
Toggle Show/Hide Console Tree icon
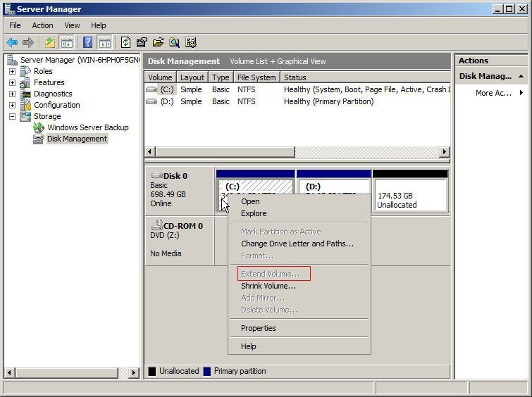click(x=66, y=43)
